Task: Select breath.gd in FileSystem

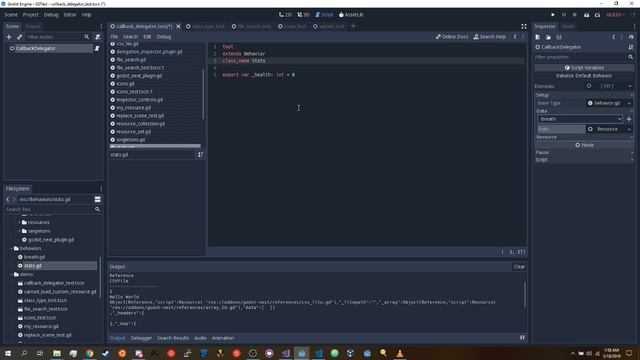Action: point(34,257)
